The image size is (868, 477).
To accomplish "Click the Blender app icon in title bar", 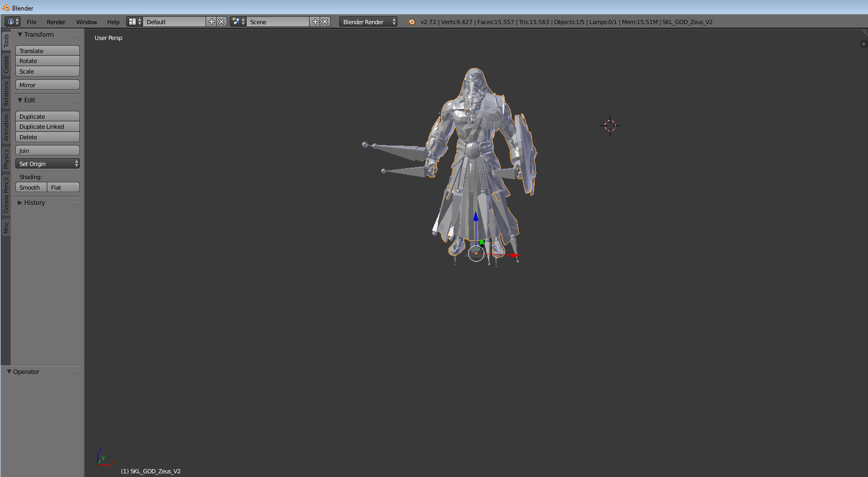I will tap(6, 8).
